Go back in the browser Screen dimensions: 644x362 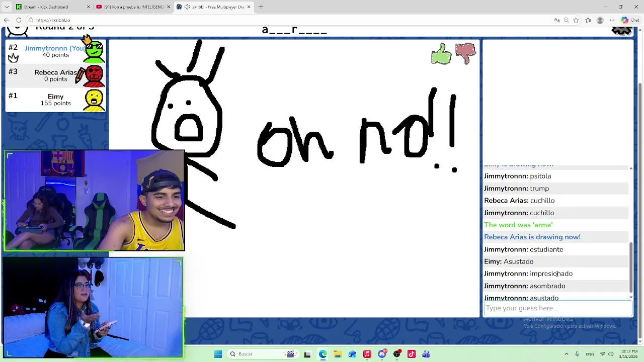(x=7, y=20)
